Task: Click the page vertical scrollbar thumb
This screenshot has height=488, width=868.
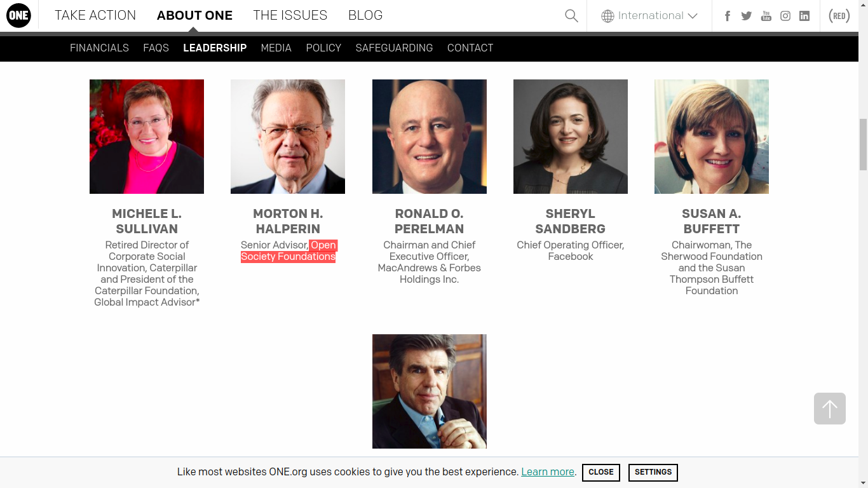Action: (863, 144)
